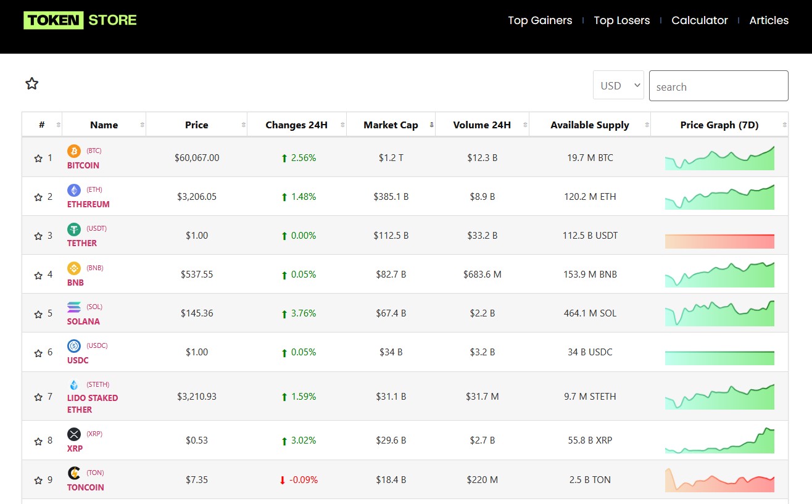Star Lido Staked Ether as a favorite
Viewport: 812px width, 504px height.
pyautogui.click(x=38, y=397)
